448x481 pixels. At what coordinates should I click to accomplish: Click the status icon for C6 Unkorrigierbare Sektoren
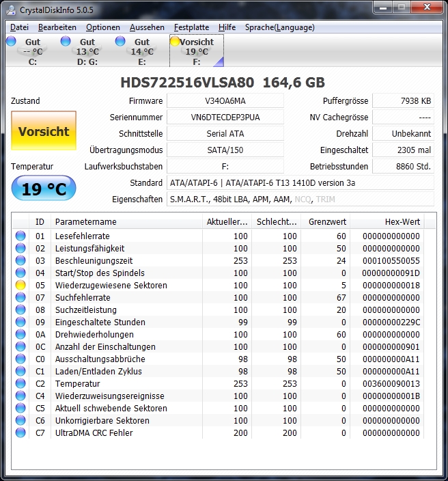coord(20,421)
